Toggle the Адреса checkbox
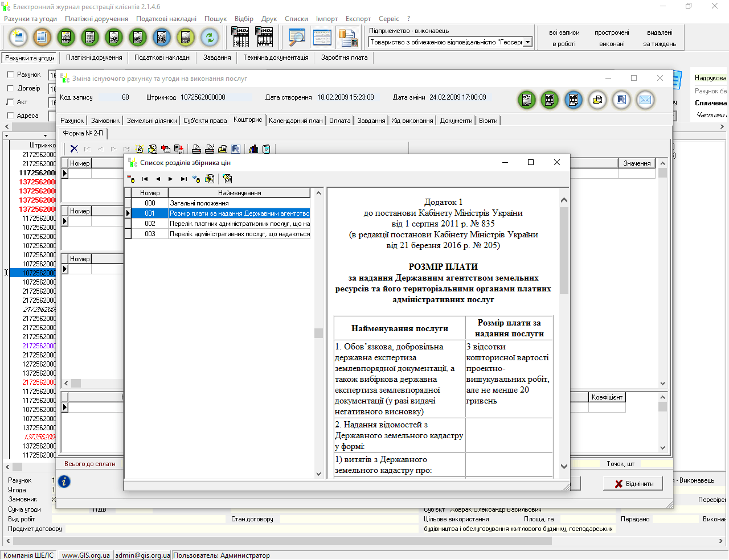 click(x=10, y=116)
